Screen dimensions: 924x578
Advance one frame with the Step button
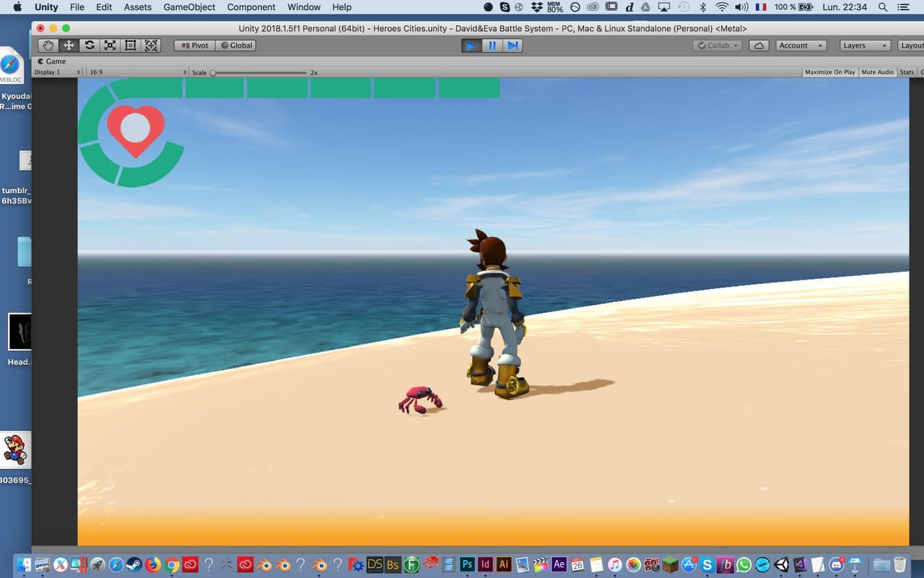click(x=513, y=46)
